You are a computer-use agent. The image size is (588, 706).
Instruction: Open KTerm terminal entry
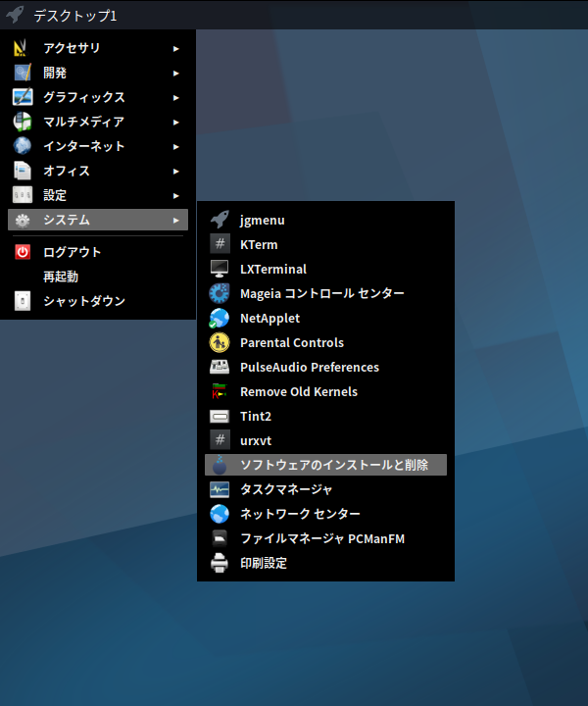325,244
